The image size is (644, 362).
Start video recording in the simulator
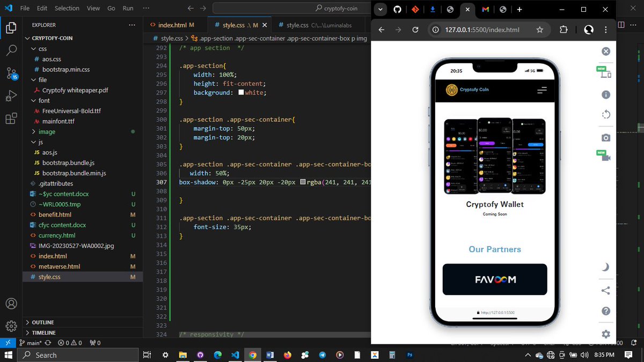point(606,157)
